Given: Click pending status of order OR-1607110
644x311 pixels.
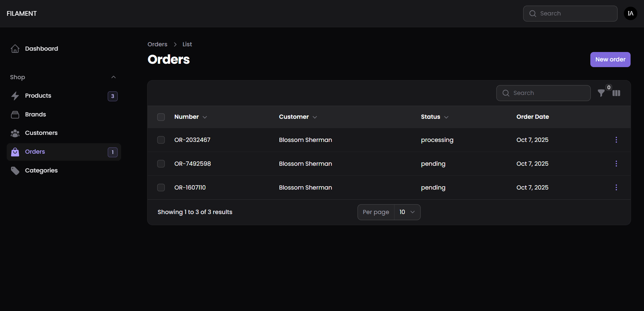Looking at the screenshot, I should pos(433,188).
